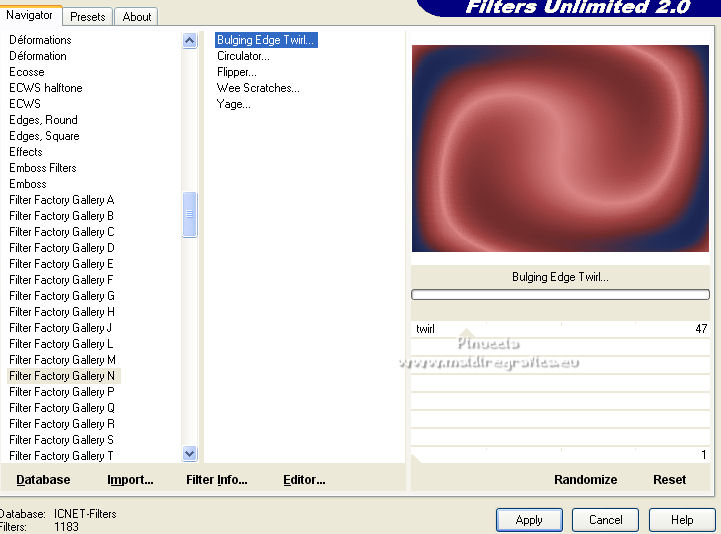Select Filter Factory Gallery B
Image resolution: width=721 pixels, height=534 pixels.
click(x=62, y=216)
